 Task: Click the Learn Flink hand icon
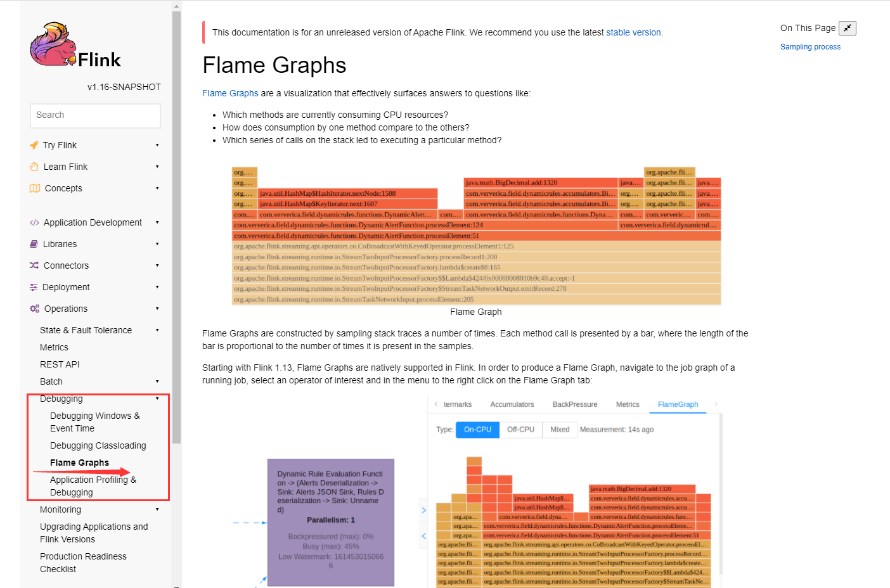34,167
